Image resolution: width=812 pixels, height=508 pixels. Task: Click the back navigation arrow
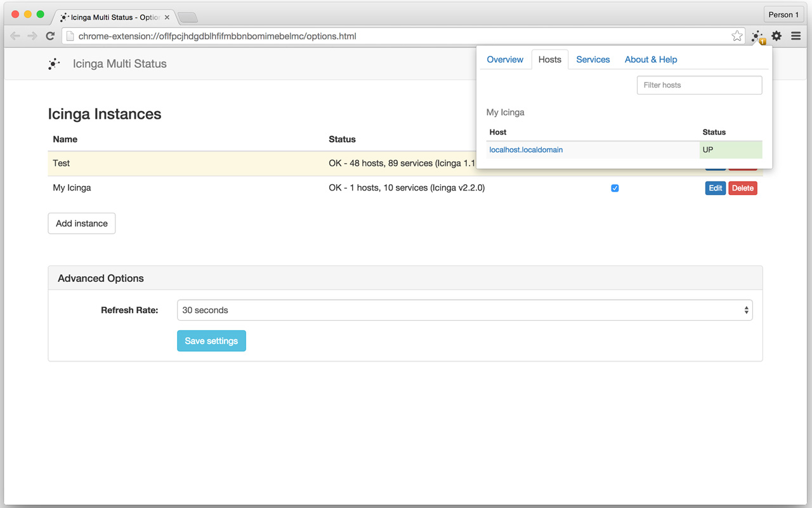15,36
